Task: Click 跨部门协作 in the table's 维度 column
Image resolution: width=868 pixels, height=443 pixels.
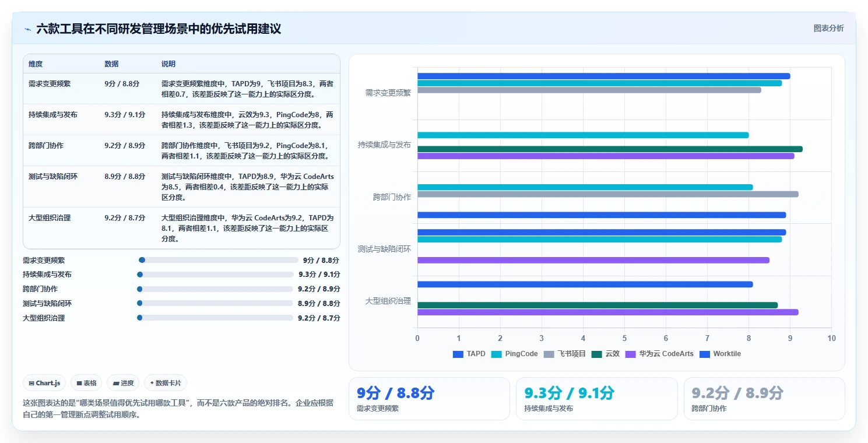Action: pos(46,146)
